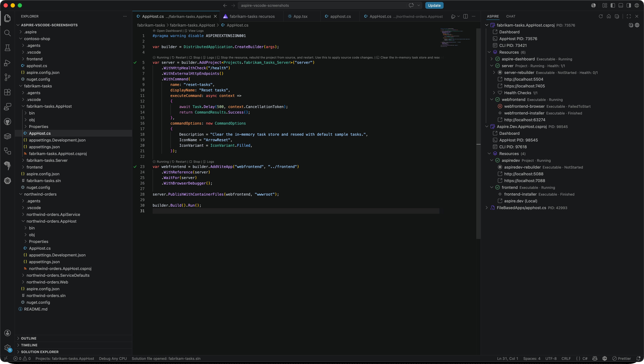Open globe icon on fabrikam-tasks.AppHost.csproj row
This screenshot has height=364, width=644.
pyautogui.click(x=637, y=25)
